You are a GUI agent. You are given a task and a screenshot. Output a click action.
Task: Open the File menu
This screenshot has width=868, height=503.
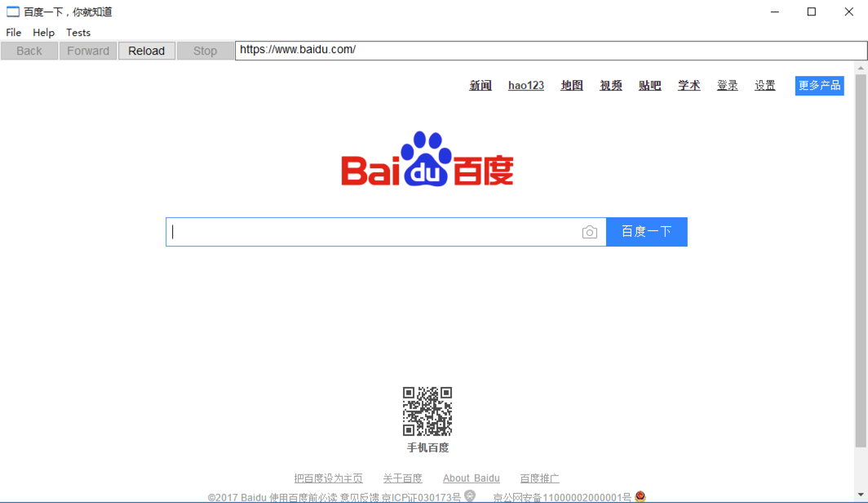(x=13, y=33)
